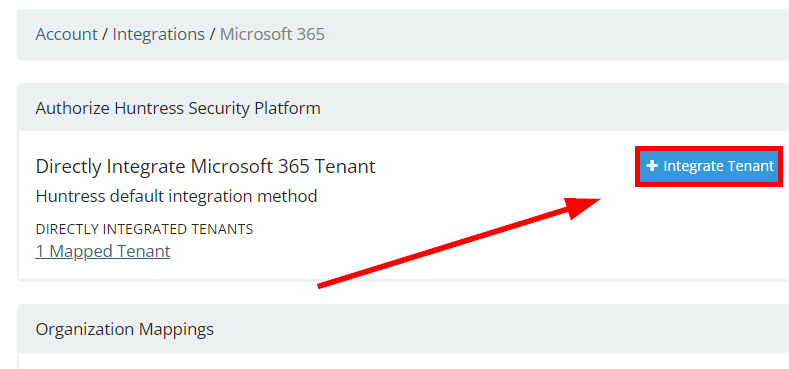Click the Directly Integrate Microsoft 365 Tenant heading
This screenshot has width=789, height=369.
[x=205, y=166]
